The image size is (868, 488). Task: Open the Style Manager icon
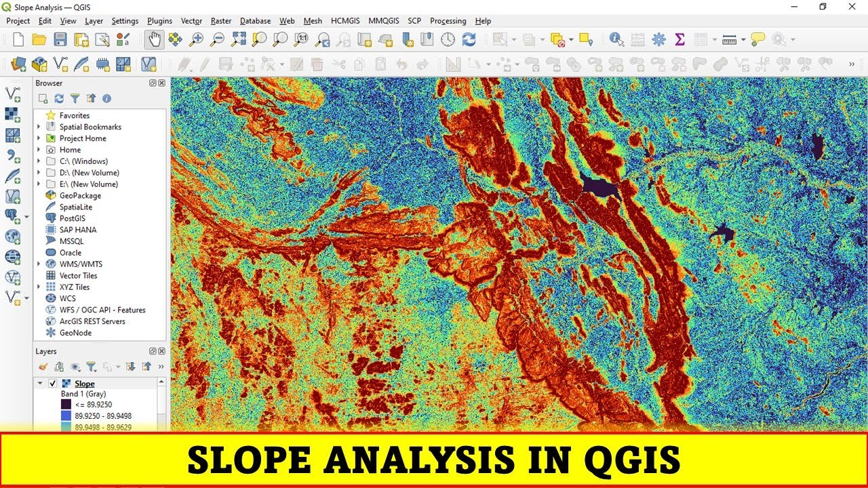pyautogui.click(x=123, y=39)
